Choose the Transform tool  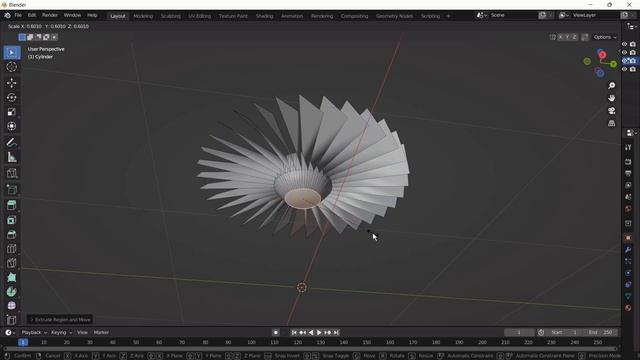click(12, 126)
